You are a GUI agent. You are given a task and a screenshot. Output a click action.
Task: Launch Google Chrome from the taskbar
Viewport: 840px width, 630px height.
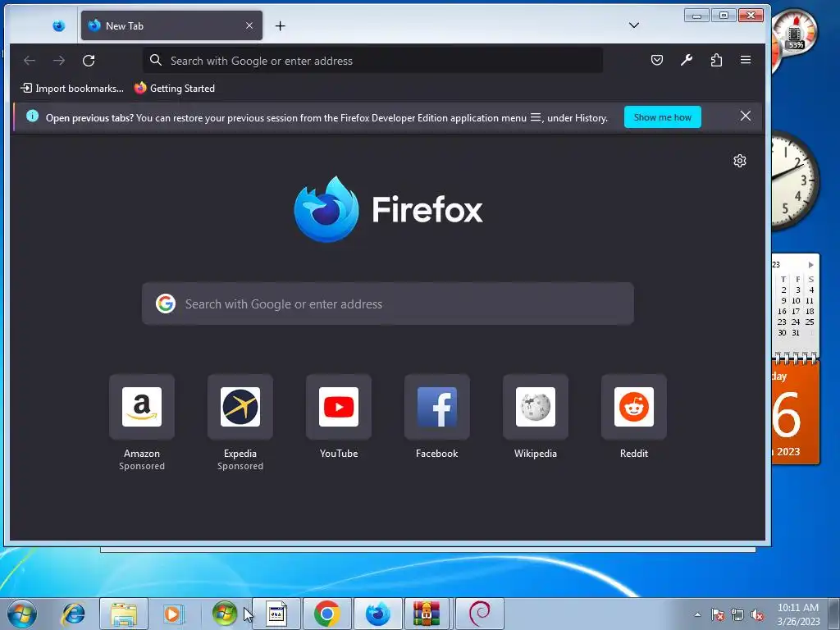327,614
